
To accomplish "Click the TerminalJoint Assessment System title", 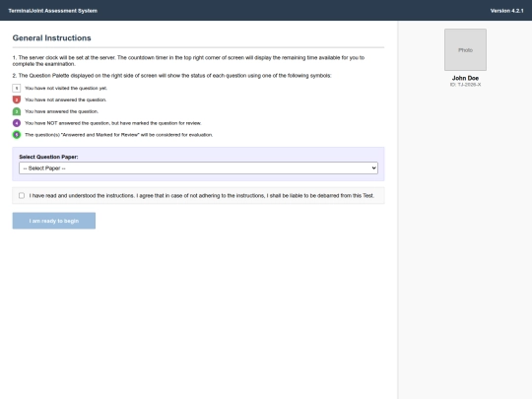I will pyautogui.click(x=53, y=11).
